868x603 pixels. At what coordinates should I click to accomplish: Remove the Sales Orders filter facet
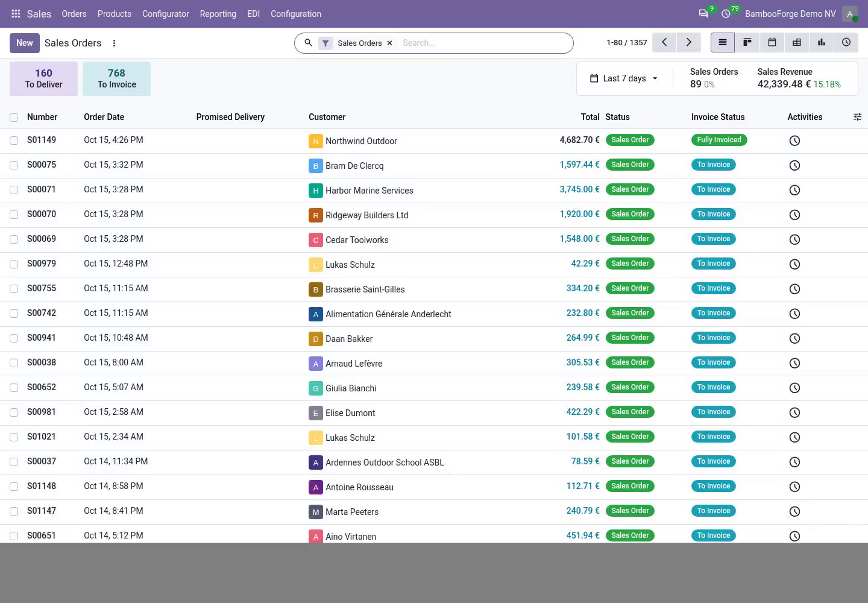[x=389, y=43]
